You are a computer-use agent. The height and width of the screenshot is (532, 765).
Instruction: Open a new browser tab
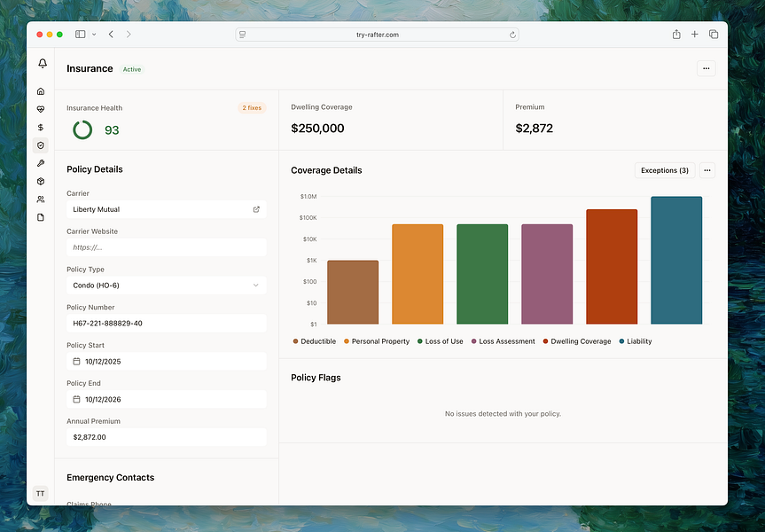pyautogui.click(x=695, y=35)
